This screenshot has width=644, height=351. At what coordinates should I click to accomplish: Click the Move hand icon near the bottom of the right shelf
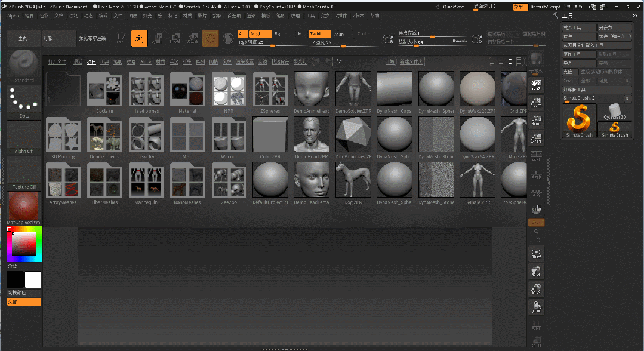(x=537, y=271)
